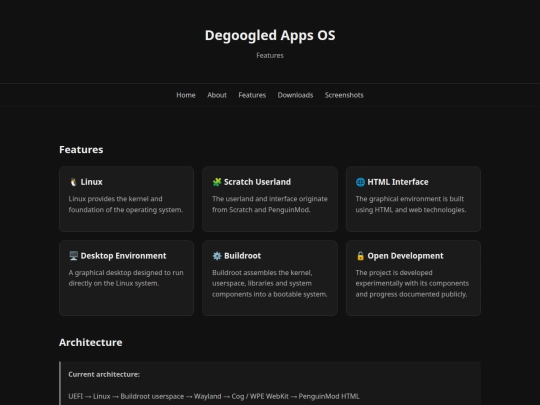The image size is (540, 405).
Task: Click the puzzle piece icon beside Scratch Userland
Action: 217,182
